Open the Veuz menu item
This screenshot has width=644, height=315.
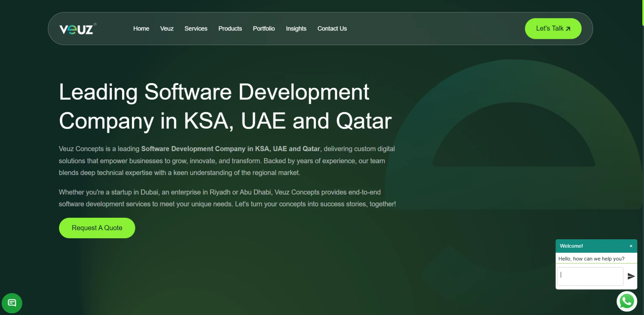tap(167, 29)
